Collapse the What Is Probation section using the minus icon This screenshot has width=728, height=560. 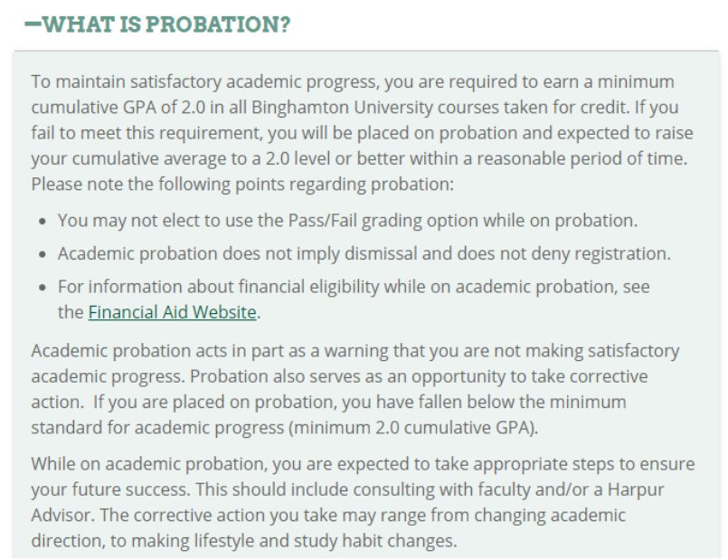[x=32, y=24]
